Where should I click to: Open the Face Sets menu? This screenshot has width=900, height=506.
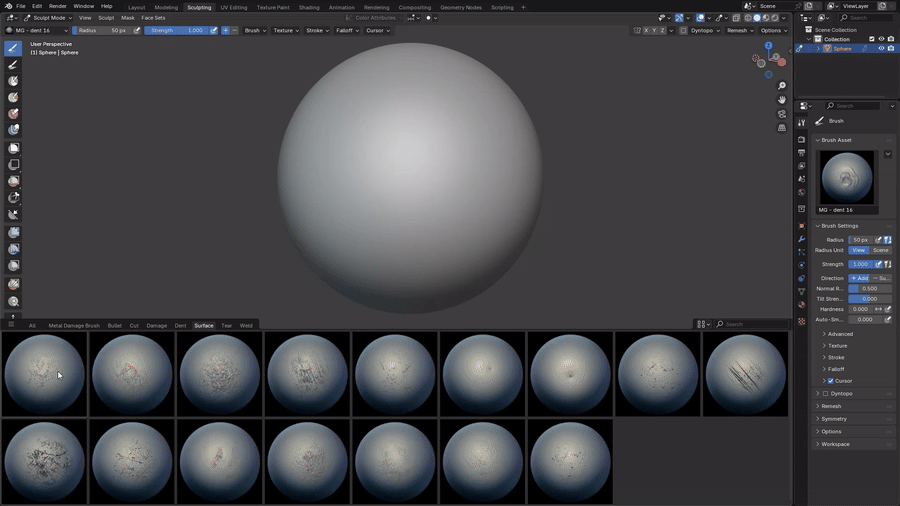click(x=153, y=18)
